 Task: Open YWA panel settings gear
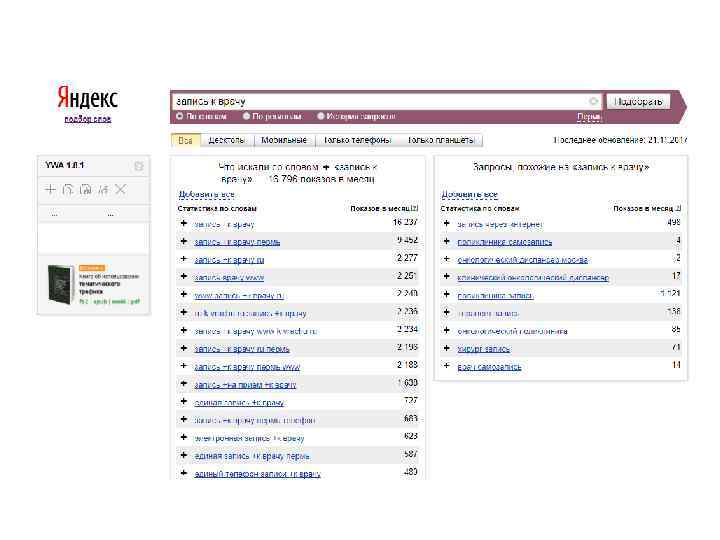(x=139, y=165)
